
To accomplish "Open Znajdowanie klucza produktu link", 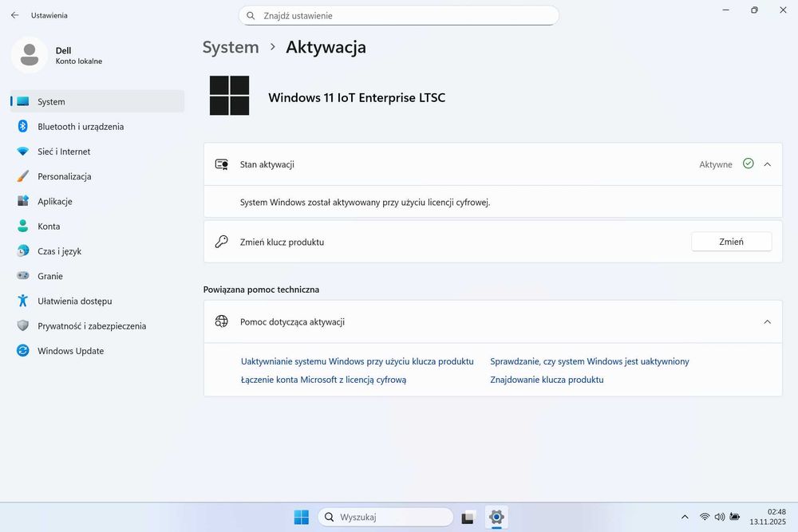I will tap(547, 380).
